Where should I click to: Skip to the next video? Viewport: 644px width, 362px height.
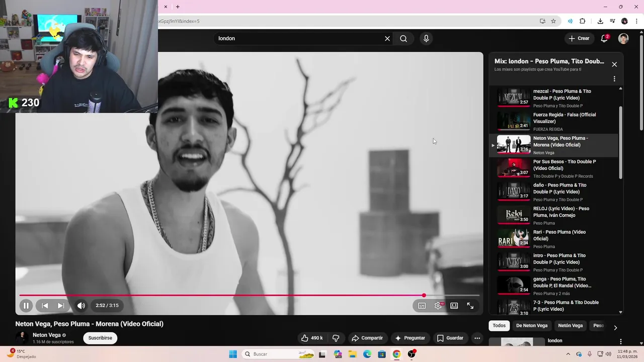61,306
